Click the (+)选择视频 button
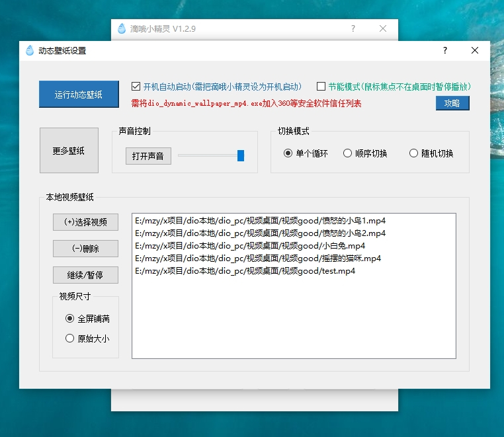Viewport: 504px width, 437px height. click(x=85, y=222)
